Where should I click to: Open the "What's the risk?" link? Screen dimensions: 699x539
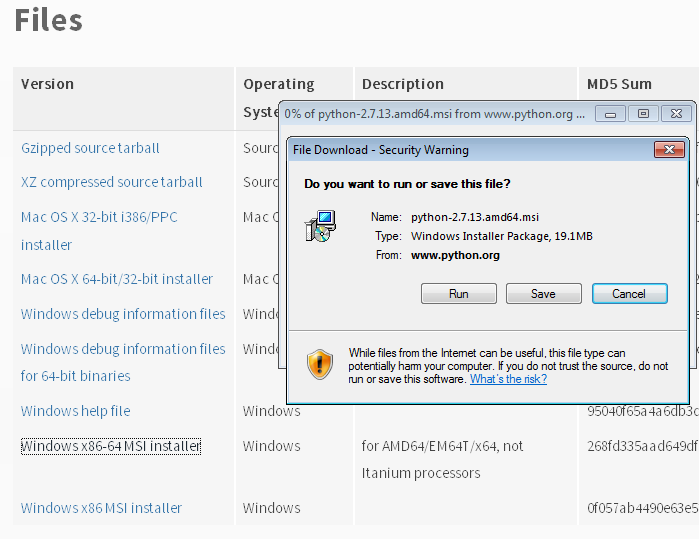(x=508, y=379)
